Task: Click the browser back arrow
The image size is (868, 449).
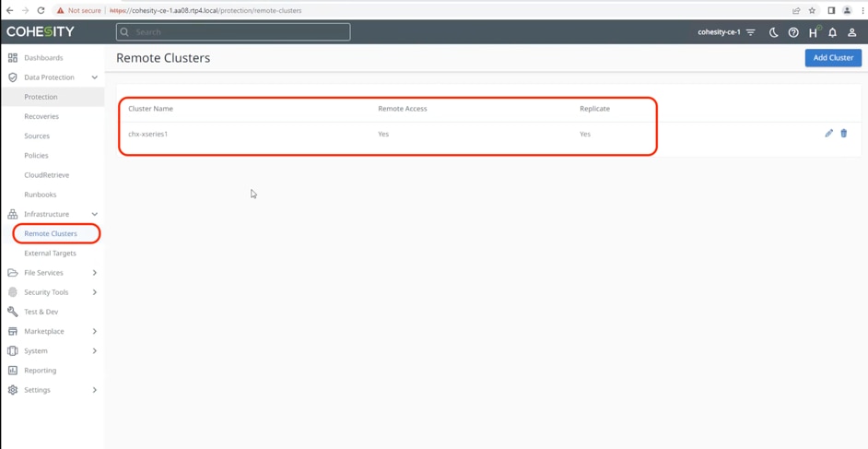Action: tap(9, 10)
